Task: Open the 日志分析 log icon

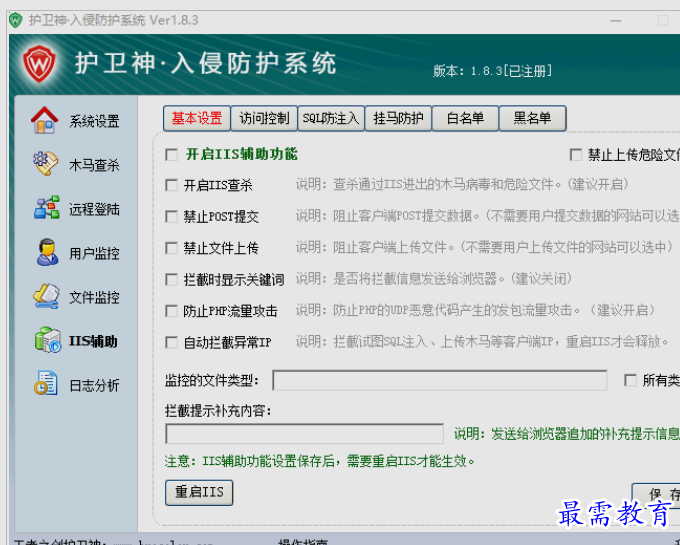Action: pos(46,383)
